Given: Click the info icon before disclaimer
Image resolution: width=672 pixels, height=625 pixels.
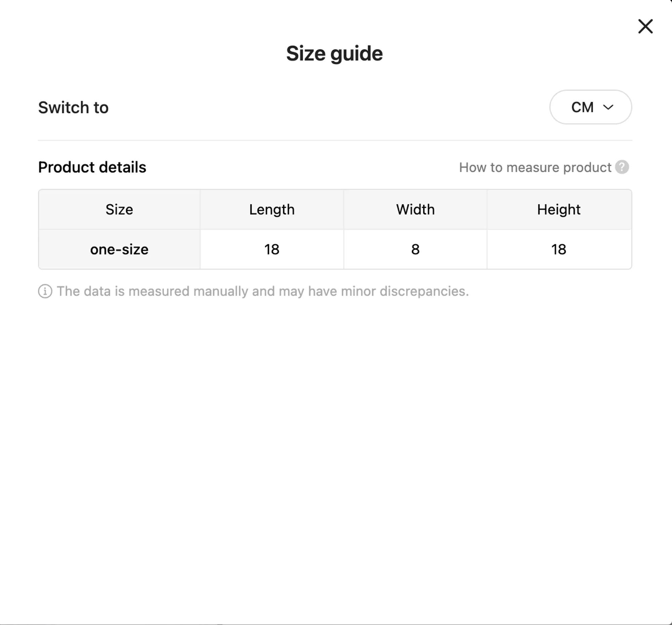Looking at the screenshot, I should [45, 291].
